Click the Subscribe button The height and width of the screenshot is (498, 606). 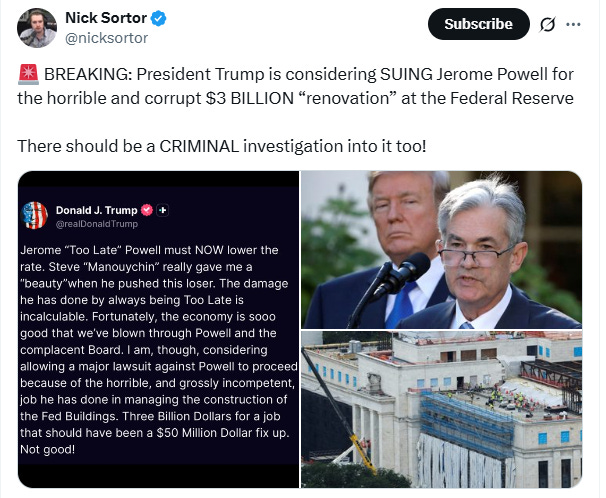click(478, 24)
